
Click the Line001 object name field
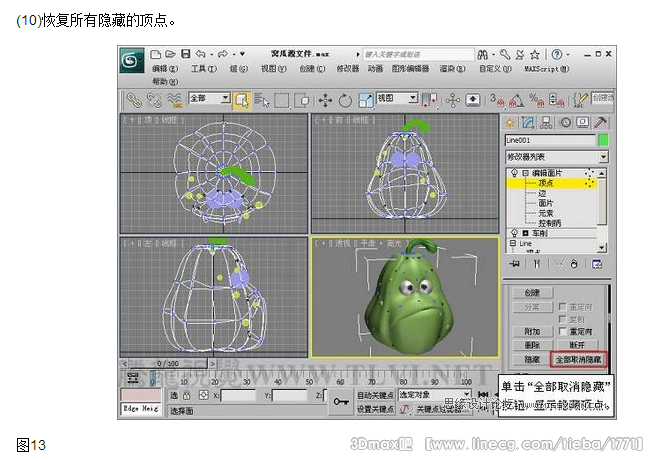click(x=550, y=140)
